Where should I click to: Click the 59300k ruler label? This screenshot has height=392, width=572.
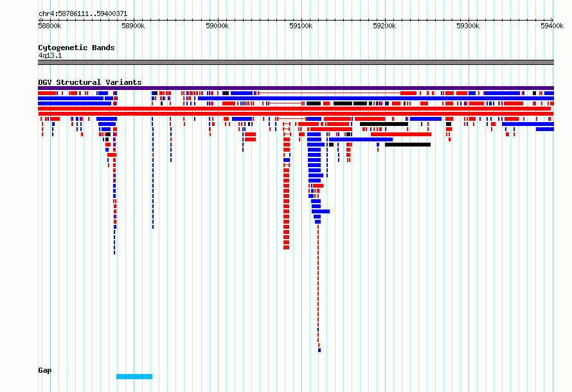tap(468, 26)
